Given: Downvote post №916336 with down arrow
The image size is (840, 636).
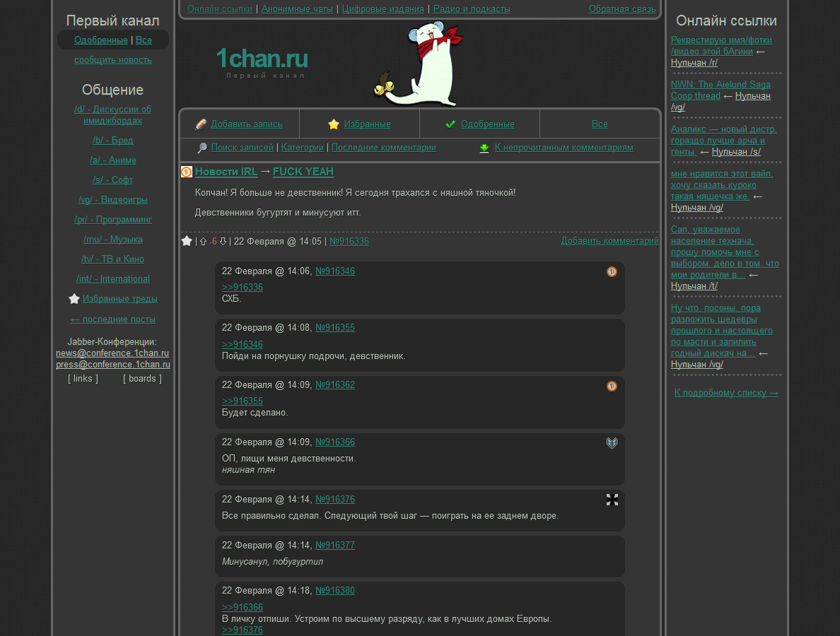Looking at the screenshot, I should (x=223, y=242).
